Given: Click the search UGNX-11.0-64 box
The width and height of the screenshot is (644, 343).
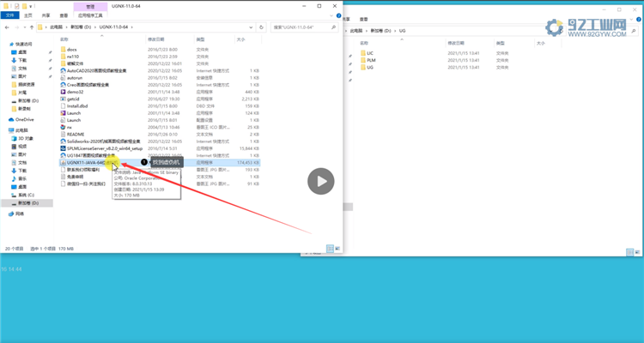Looking at the screenshot, I should [x=304, y=27].
